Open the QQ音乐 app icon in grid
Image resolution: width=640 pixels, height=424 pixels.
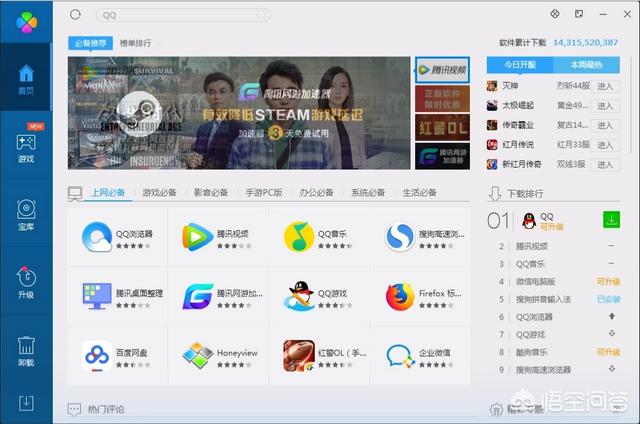click(299, 237)
